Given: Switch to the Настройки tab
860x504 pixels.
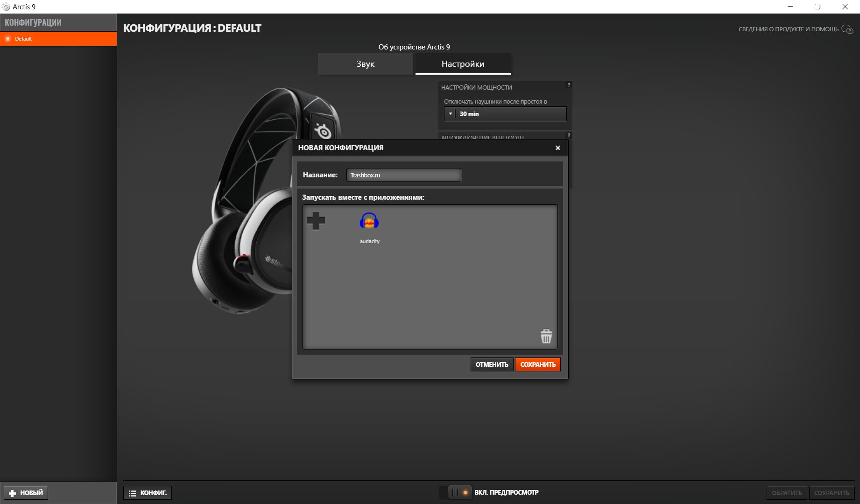Looking at the screenshot, I should click(x=463, y=64).
